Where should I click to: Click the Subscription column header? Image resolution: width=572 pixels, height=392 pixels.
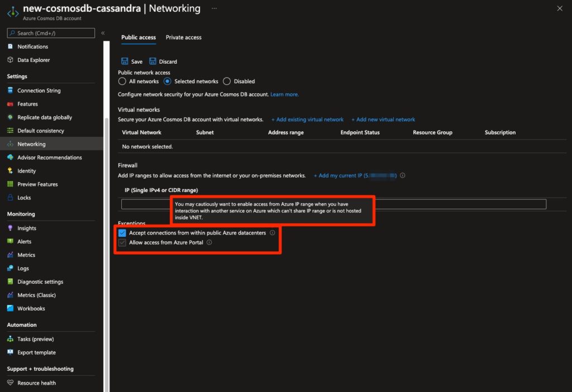pyautogui.click(x=500, y=132)
